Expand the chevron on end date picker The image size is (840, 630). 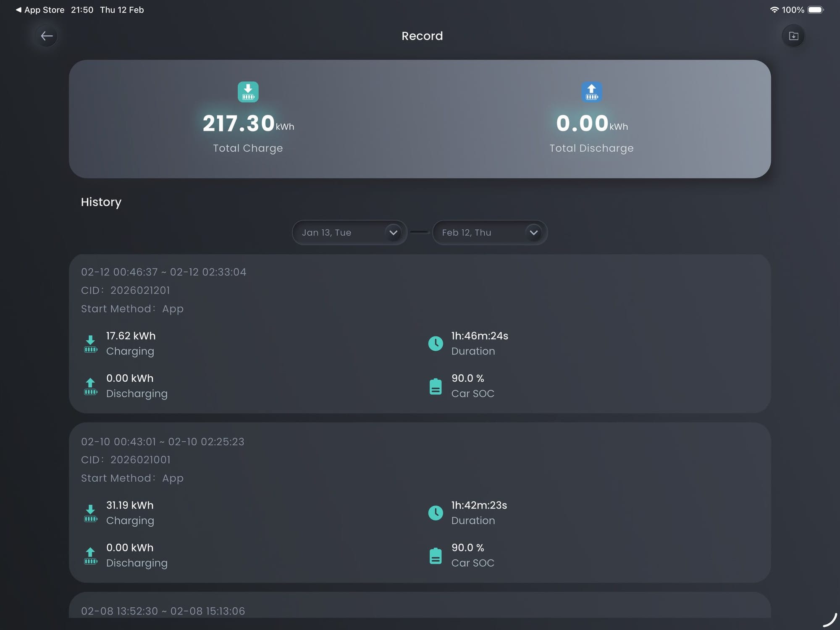tap(533, 233)
